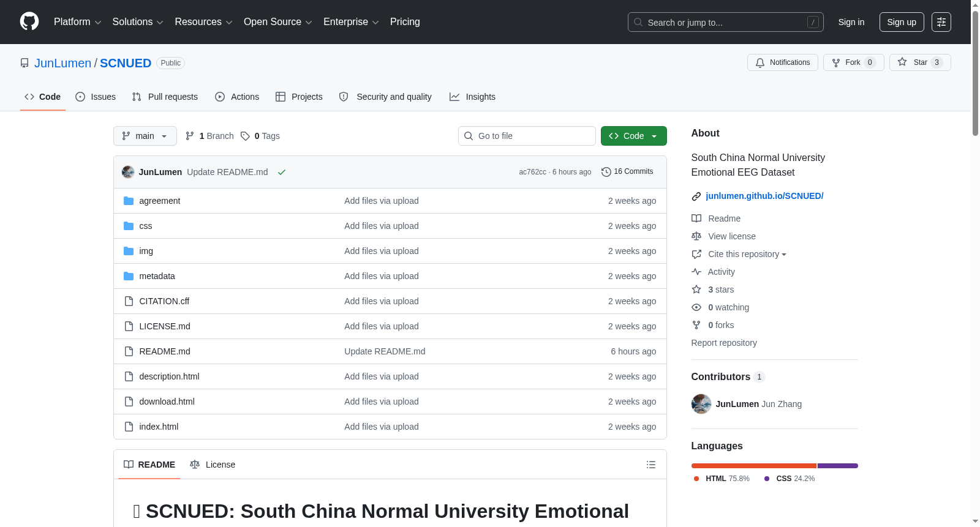This screenshot has height=527, width=980.
Task: Click the metadata folder icon
Action: 129,276
